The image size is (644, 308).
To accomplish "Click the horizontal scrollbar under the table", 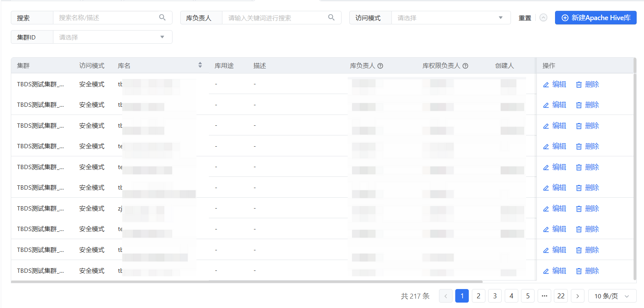I will (x=247, y=282).
